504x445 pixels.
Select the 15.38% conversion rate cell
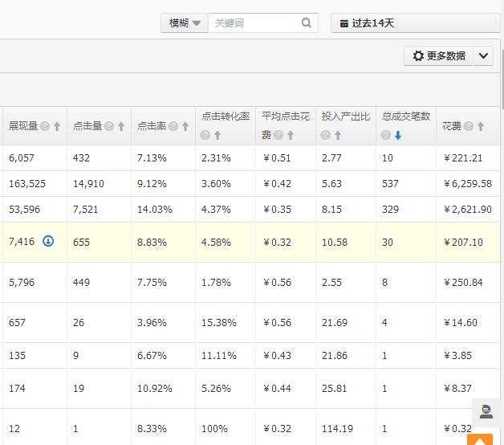tap(226, 322)
